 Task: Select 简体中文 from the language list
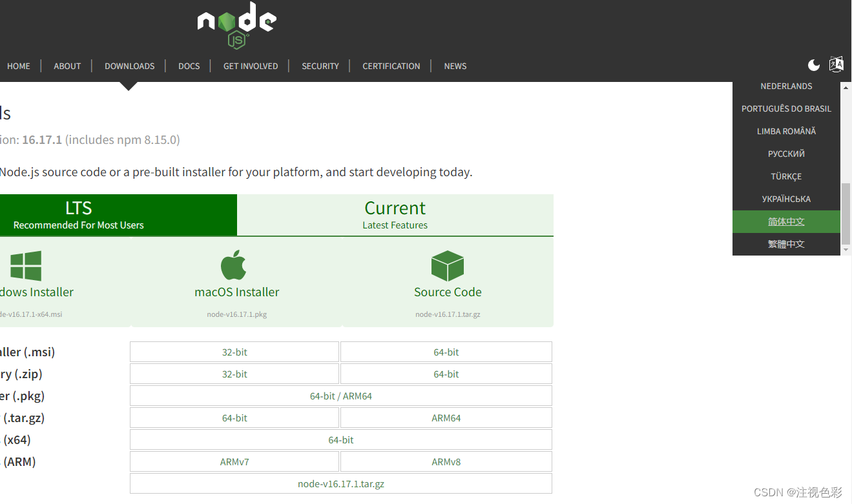[786, 221]
